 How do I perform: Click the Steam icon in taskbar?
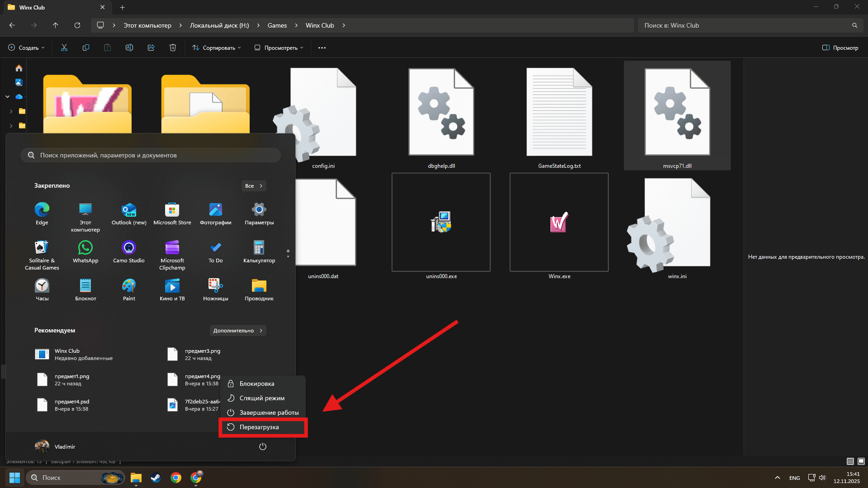point(156,478)
